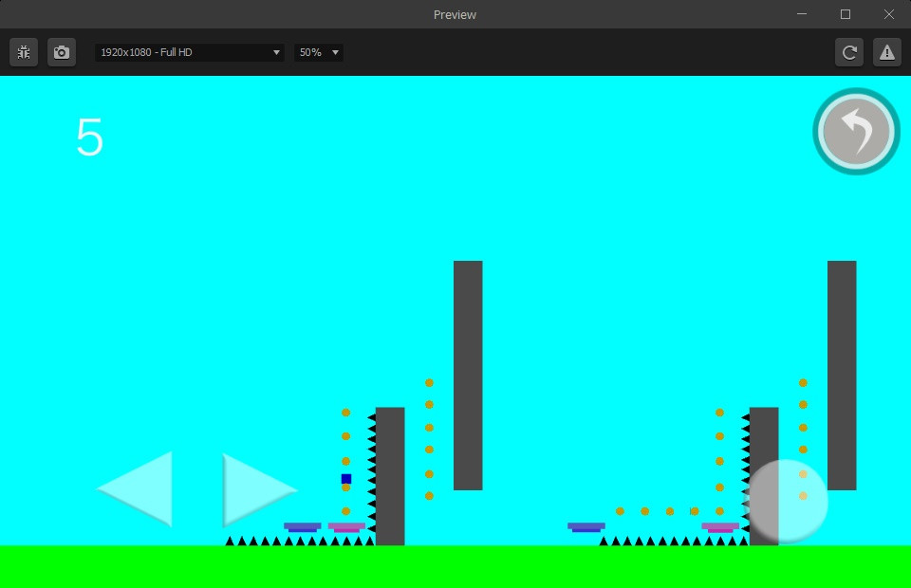This screenshot has height=588, width=911.
Task: Open the 50% zoom dropdown
Action: point(319,52)
